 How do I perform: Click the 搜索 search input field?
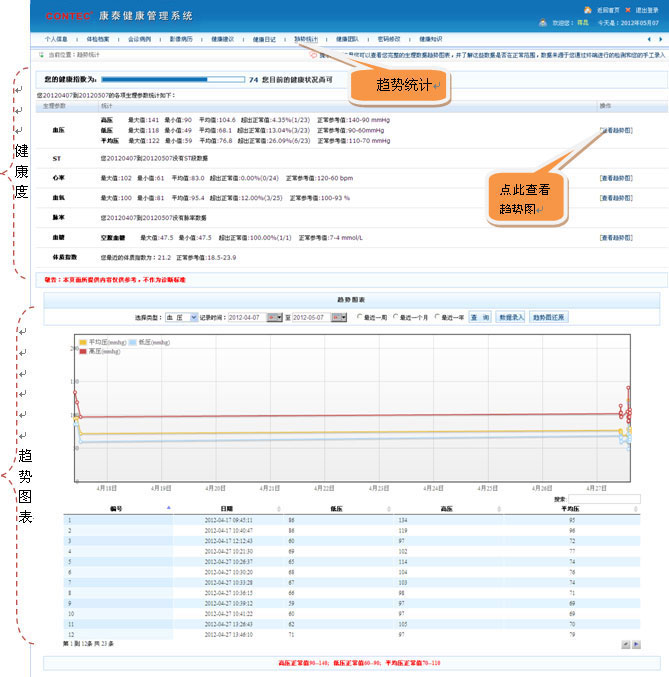[x=604, y=498]
